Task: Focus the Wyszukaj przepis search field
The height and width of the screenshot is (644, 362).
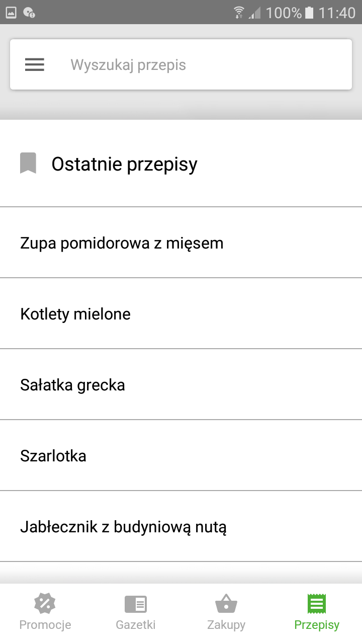Action: click(201, 65)
